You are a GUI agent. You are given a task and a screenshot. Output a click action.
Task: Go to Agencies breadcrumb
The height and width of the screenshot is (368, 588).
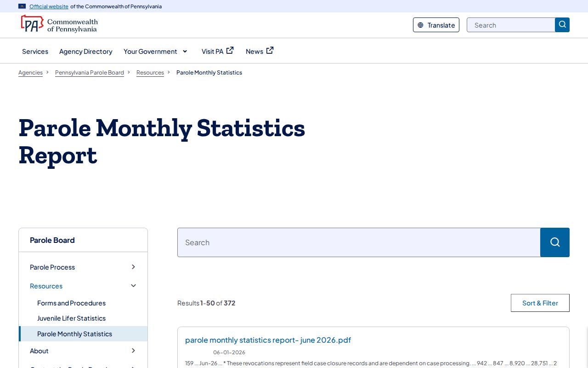click(30, 73)
